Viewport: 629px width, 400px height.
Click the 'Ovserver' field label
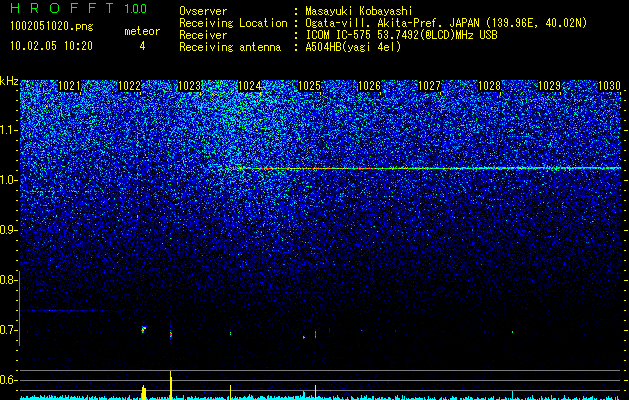click(x=203, y=11)
